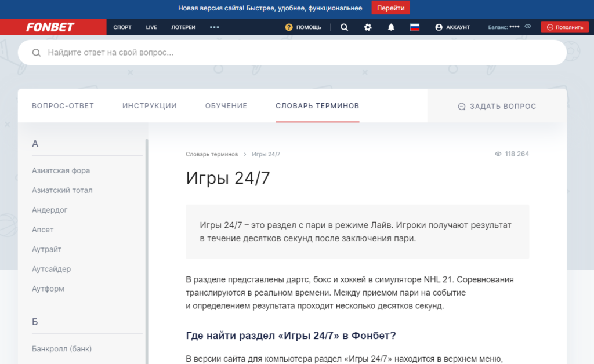Open АККАУНТ menu
The width and height of the screenshot is (594, 364).
pyautogui.click(x=458, y=27)
